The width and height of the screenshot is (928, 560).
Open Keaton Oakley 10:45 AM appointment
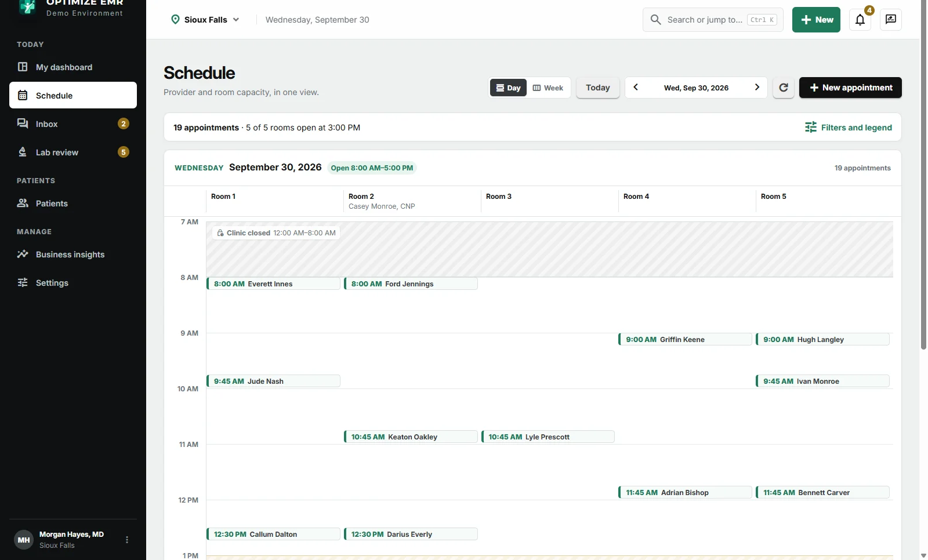tap(411, 437)
